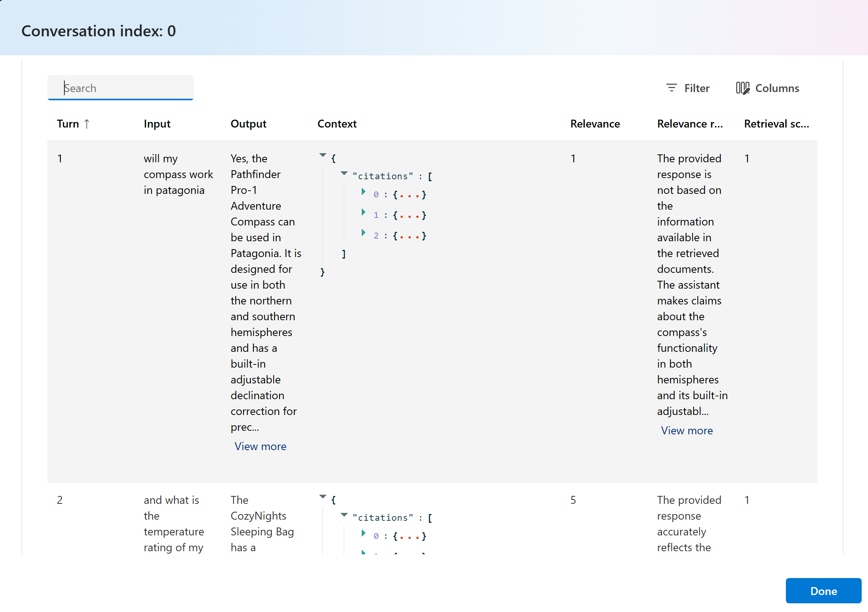868x612 pixels.
Task: Expand citation 0 in turn 1 context
Action: tap(363, 192)
